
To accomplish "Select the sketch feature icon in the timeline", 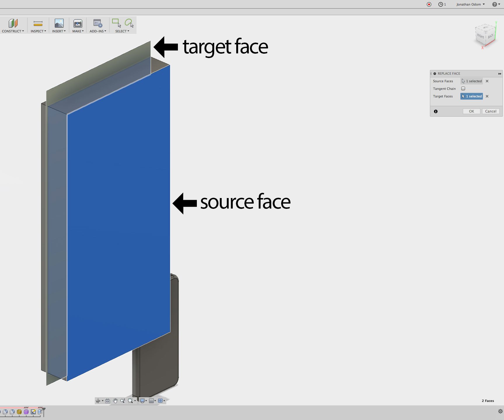I will (33, 412).
